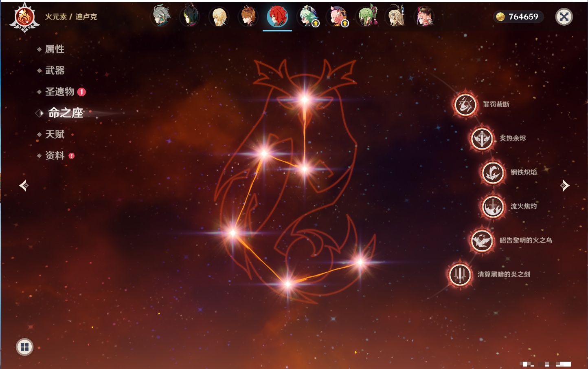Choose the green-haired masked character portrait
Screen dimensions: 588x369
click(x=368, y=17)
